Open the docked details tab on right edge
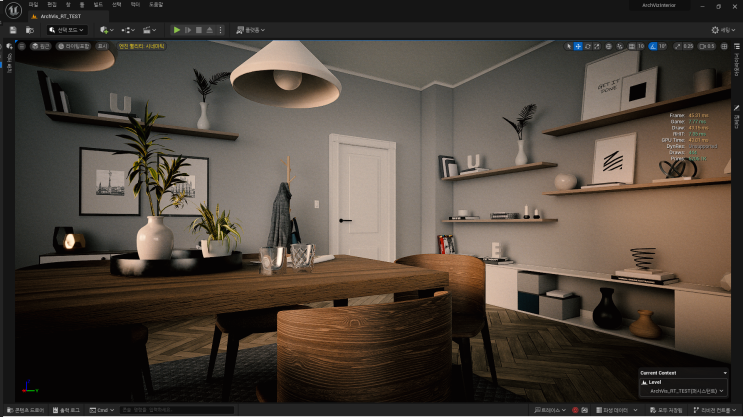This screenshot has width=743, height=417. 736,117
